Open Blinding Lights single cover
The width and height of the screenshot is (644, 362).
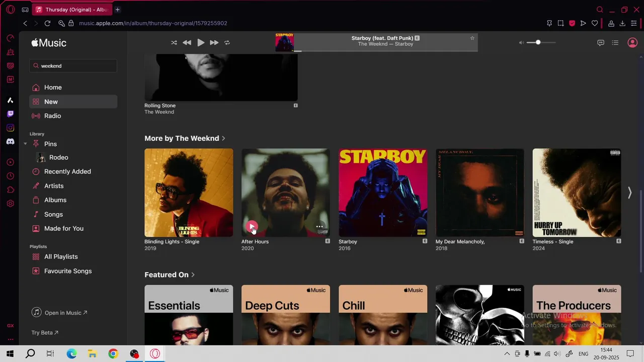click(x=189, y=193)
